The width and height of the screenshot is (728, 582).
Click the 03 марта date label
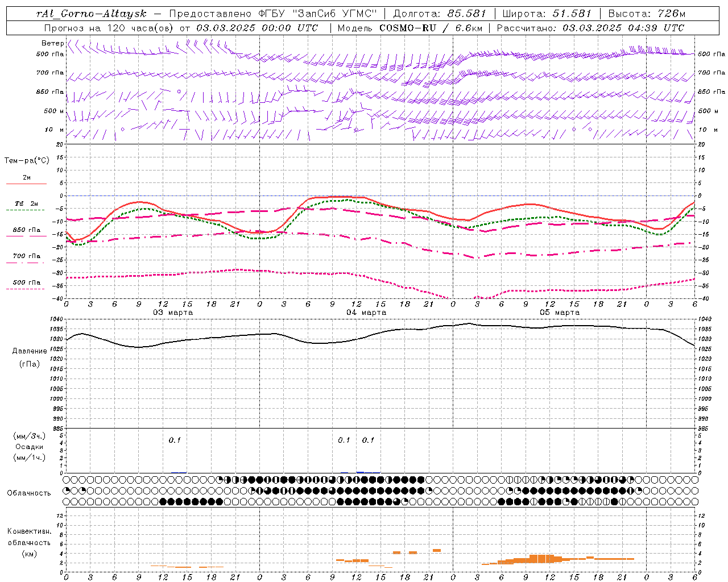[x=173, y=313]
